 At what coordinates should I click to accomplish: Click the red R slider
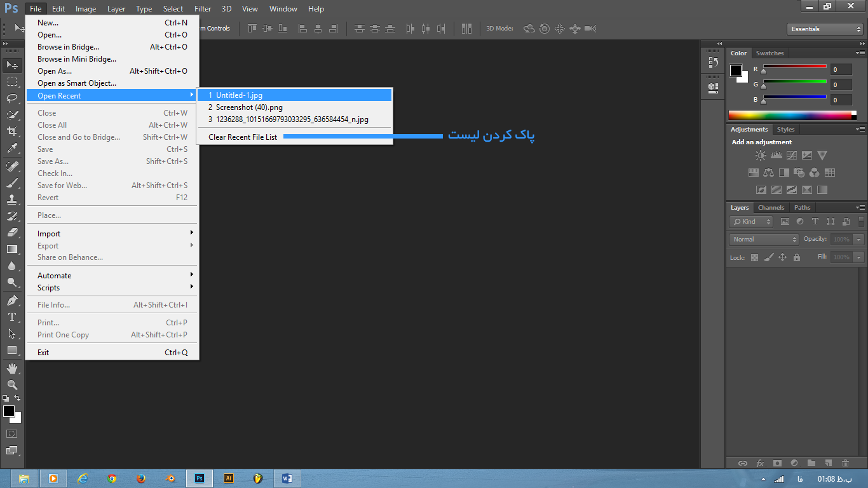794,67
